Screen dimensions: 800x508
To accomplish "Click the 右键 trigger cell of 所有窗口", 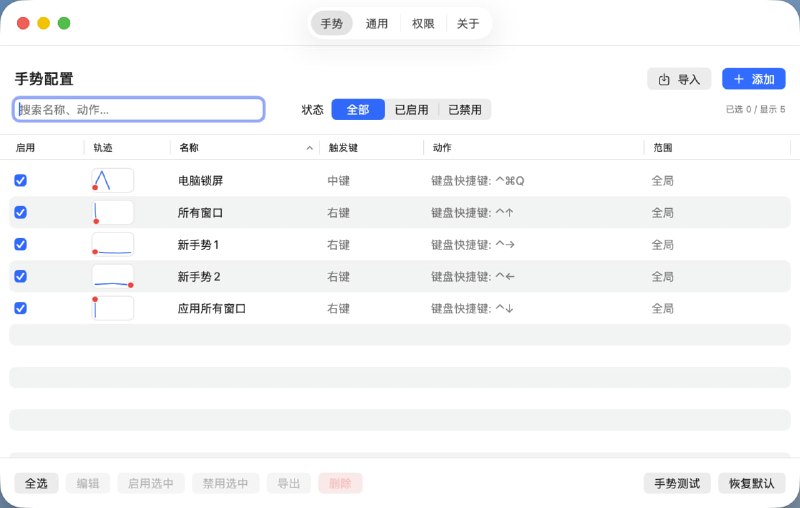I will (339, 213).
